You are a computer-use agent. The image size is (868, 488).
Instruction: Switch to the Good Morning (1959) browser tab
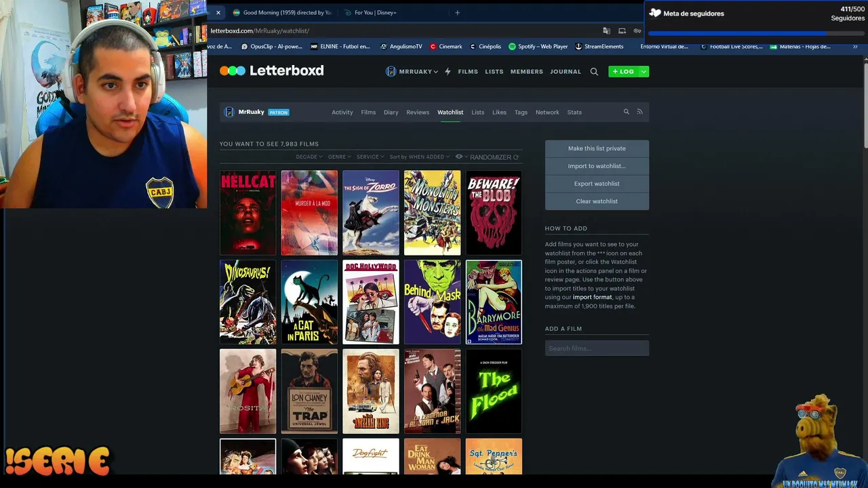(x=281, y=12)
